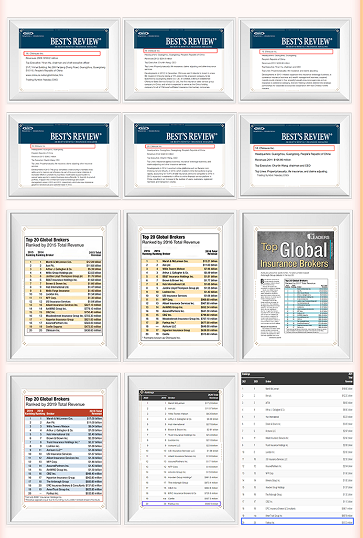Image resolution: width=363 pixels, height=538 pixels.
Task: Click the red table header of 2019 brokers ranking
Action: click(64, 412)
